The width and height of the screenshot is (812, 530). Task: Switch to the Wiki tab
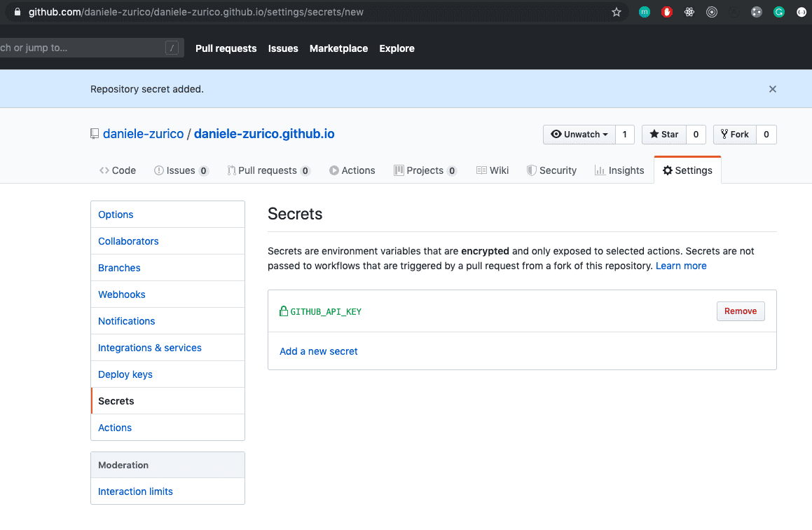(493, 170)
